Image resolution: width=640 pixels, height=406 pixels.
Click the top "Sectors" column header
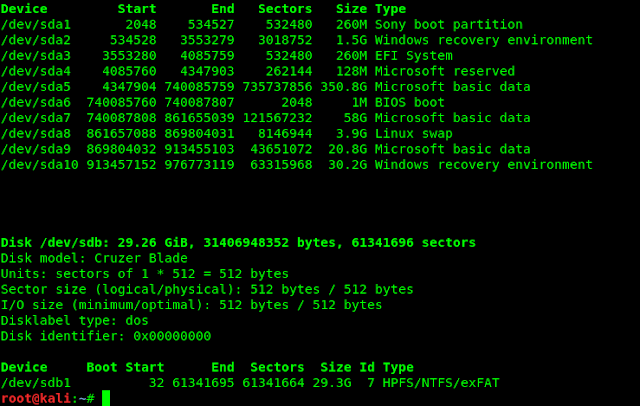(285, 9)
